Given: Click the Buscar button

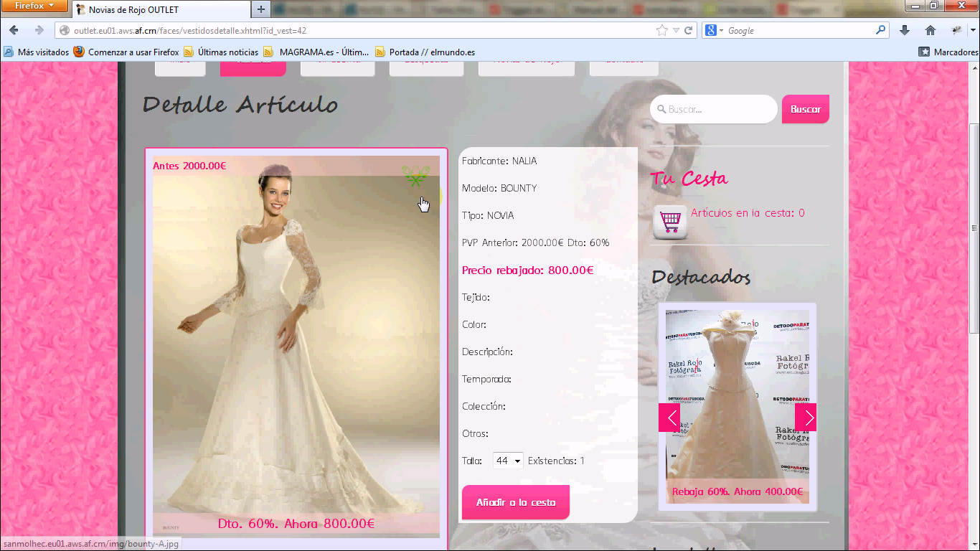Looking at the screenshot, I should 805,109.
